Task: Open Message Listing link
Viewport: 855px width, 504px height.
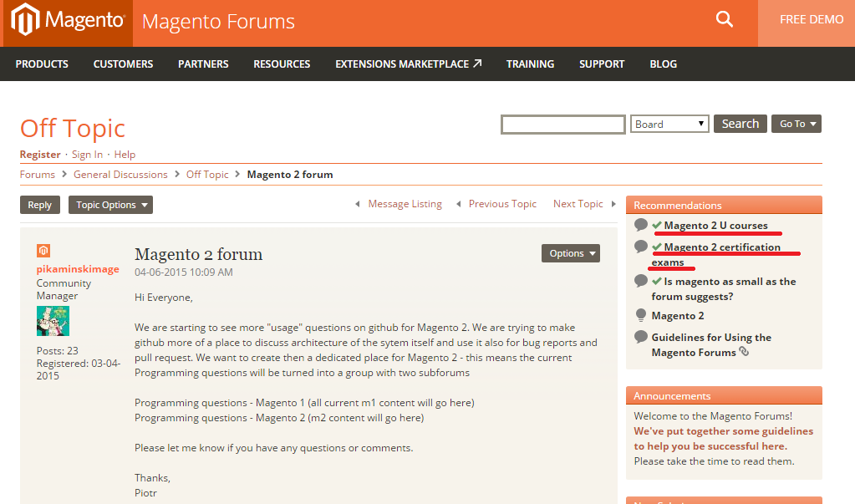Action: click(405, 204)
